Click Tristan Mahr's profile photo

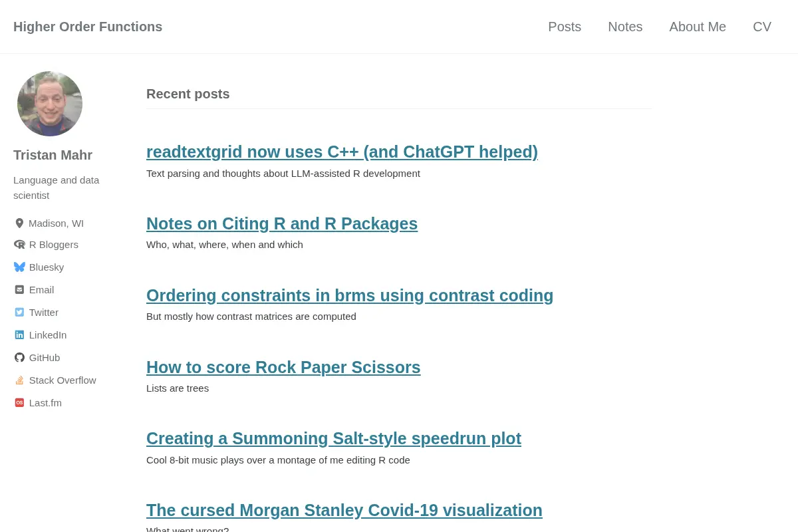(50, 104)
